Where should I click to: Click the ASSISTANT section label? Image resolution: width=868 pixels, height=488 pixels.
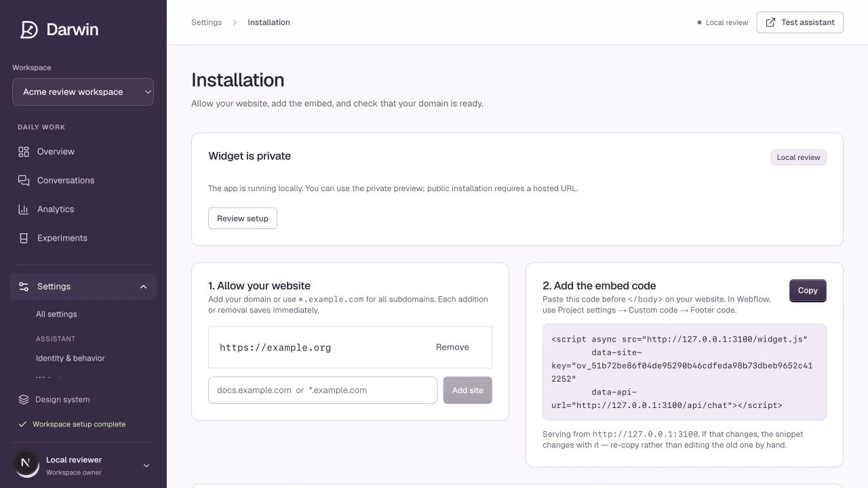click(56, 339)
